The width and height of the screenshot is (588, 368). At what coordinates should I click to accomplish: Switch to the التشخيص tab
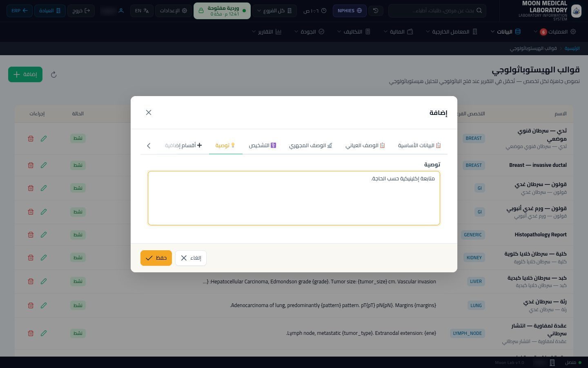click(x=263, y=145)
